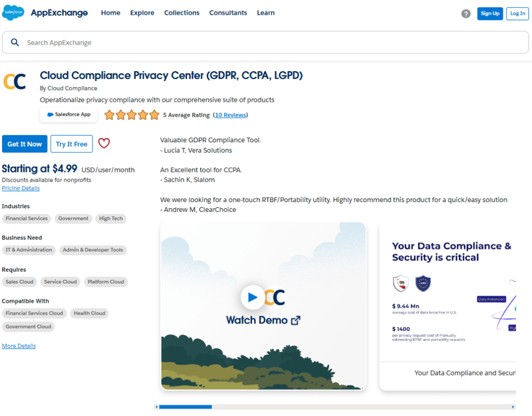
Task: Click the carousel horizontal scrollbar thumb
Action: pos(186,407)
